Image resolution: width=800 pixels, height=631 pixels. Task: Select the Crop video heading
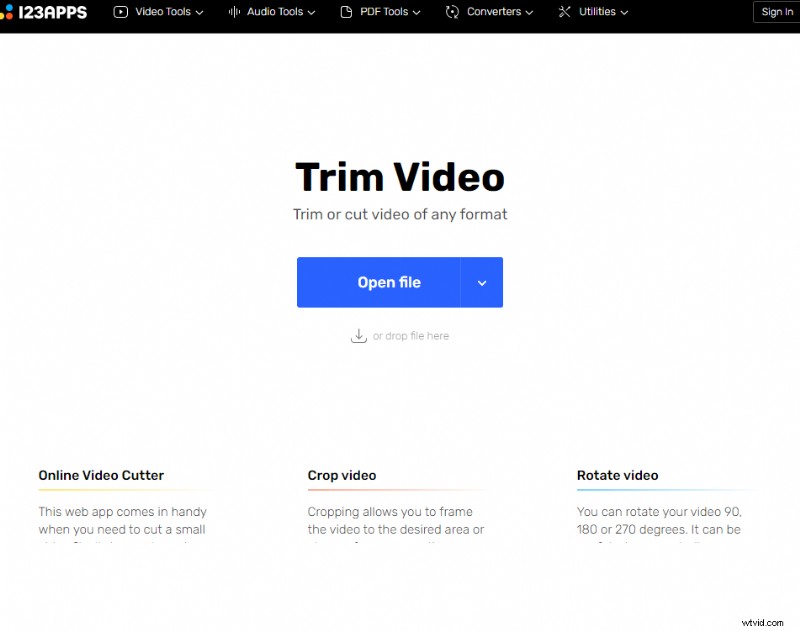(x=342, y=475)
